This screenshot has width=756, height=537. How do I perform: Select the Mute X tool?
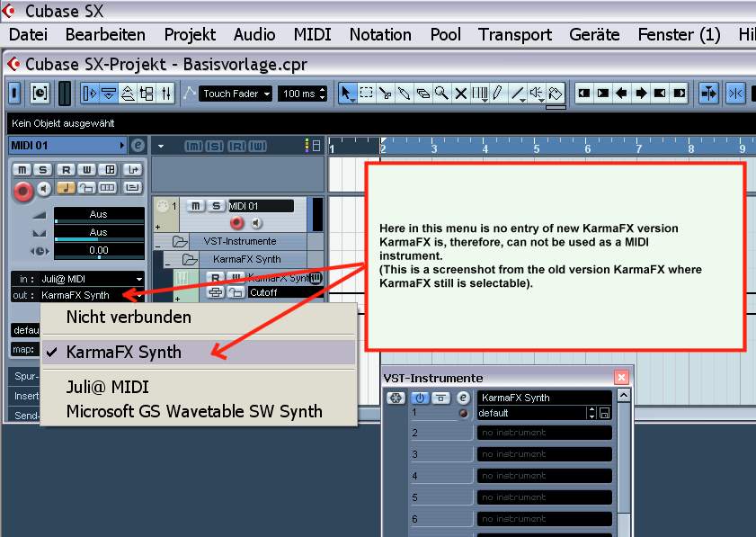click(460, 94)
